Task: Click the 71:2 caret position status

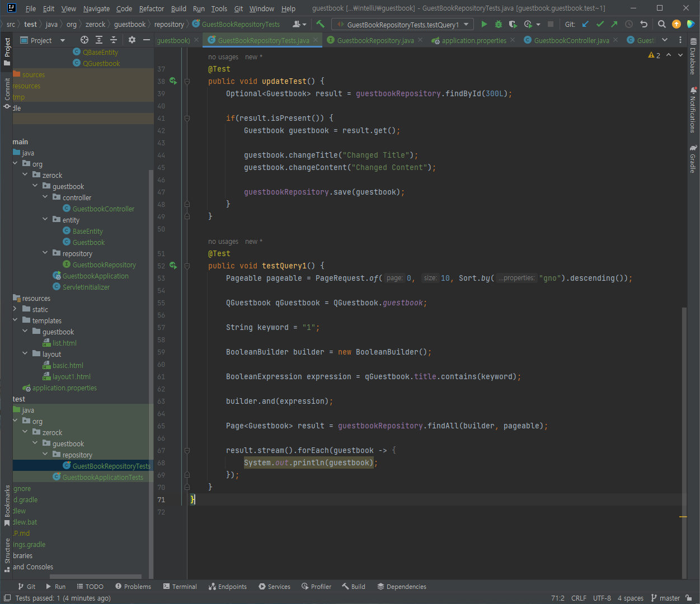Action: [x=558, y=598]
